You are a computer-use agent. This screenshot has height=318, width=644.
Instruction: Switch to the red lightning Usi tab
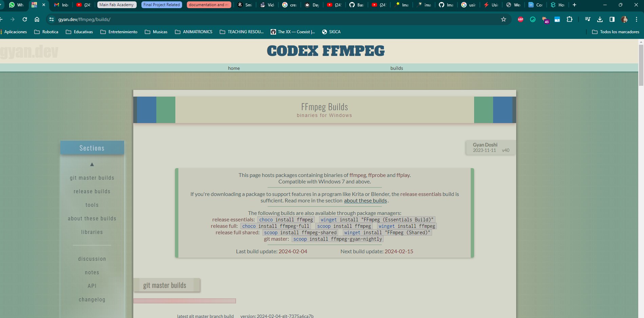tap(491, 5)
